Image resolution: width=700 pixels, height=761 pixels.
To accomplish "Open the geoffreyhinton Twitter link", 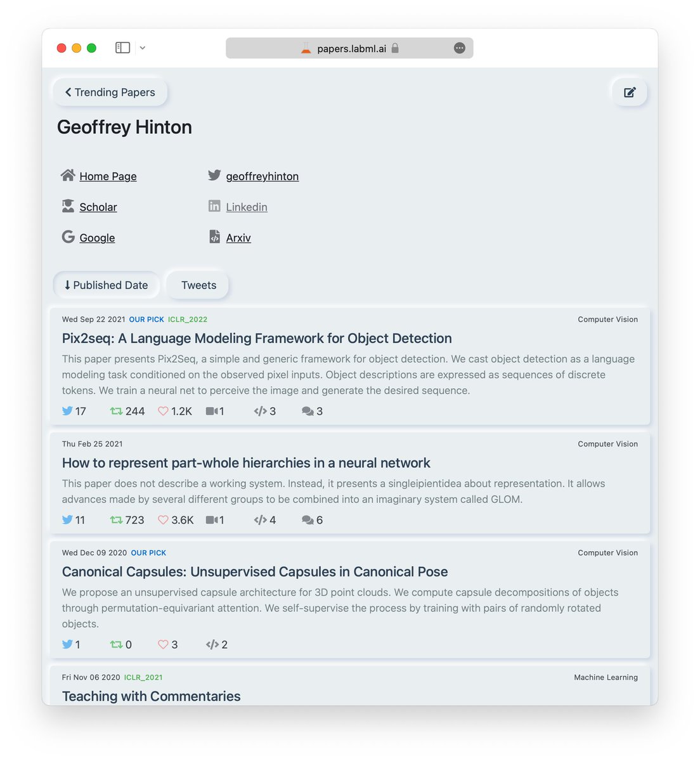I will pyautogui.click(x=262, y=176).
